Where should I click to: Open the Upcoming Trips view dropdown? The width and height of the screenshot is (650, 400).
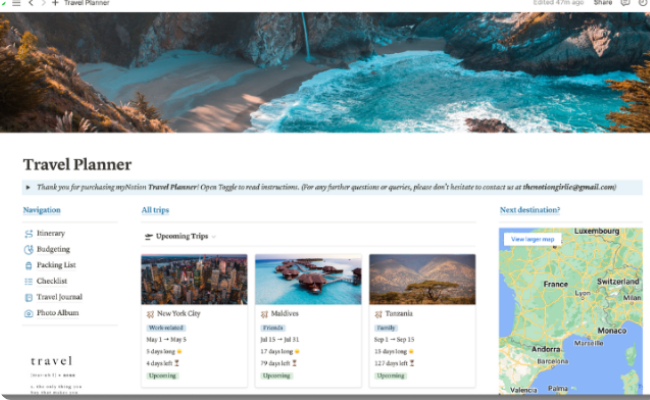tap(181, 236)
